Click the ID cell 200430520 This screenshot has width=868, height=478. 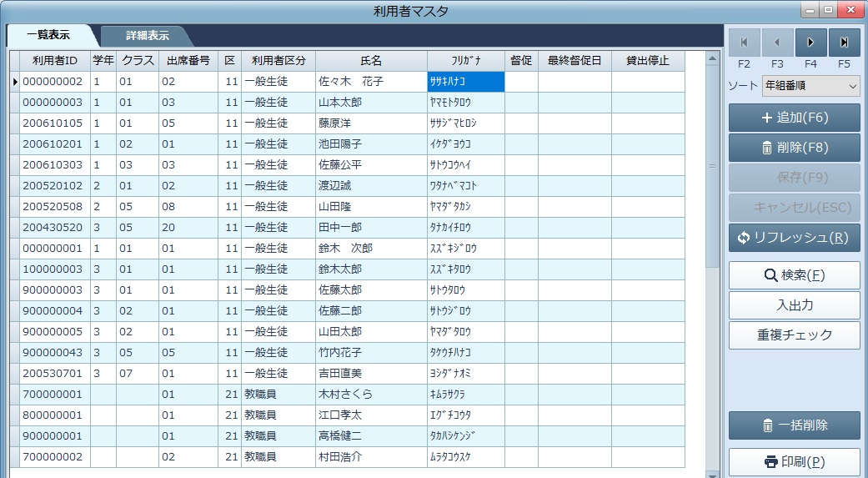55,228
